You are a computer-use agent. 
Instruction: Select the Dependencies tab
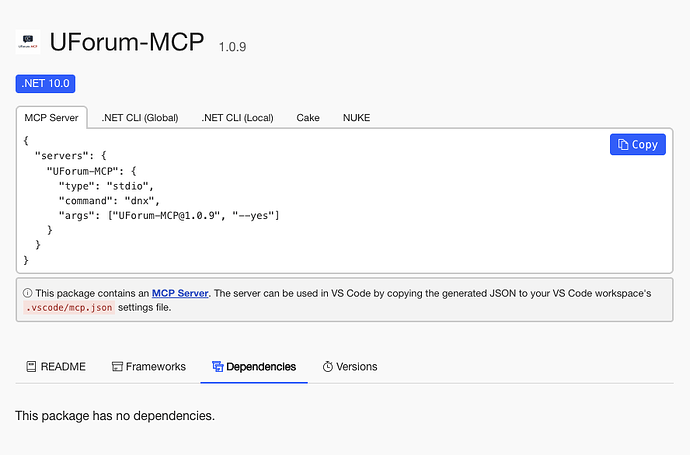(x=253, y=367)
